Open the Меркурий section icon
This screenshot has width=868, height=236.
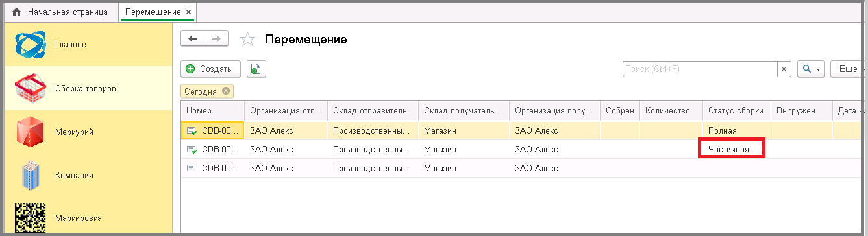31,132
